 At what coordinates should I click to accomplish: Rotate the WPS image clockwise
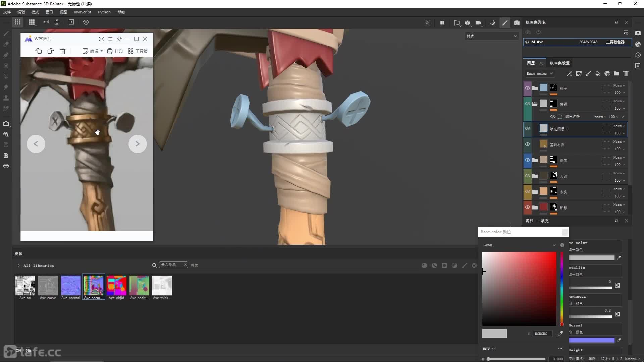(x=51, y=51)
